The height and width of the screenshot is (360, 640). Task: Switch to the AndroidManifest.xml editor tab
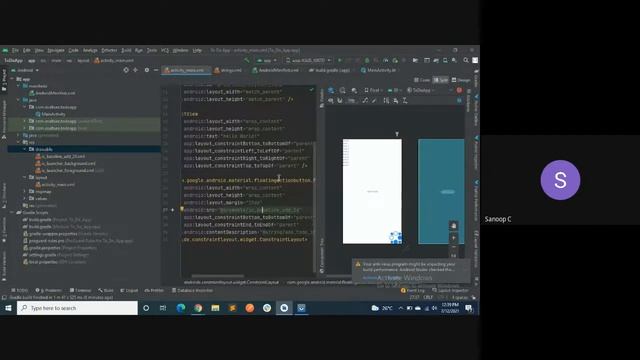(x=275, y=70)
